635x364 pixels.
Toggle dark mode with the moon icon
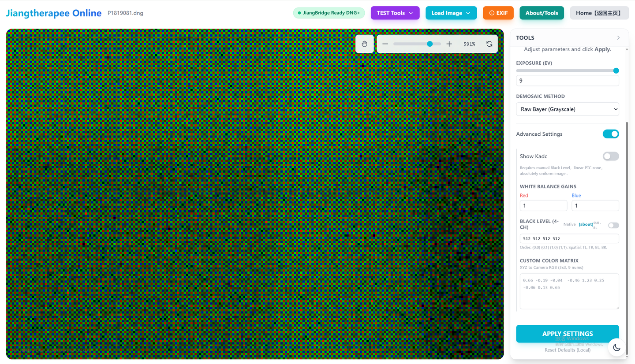(x=616, y=347)
